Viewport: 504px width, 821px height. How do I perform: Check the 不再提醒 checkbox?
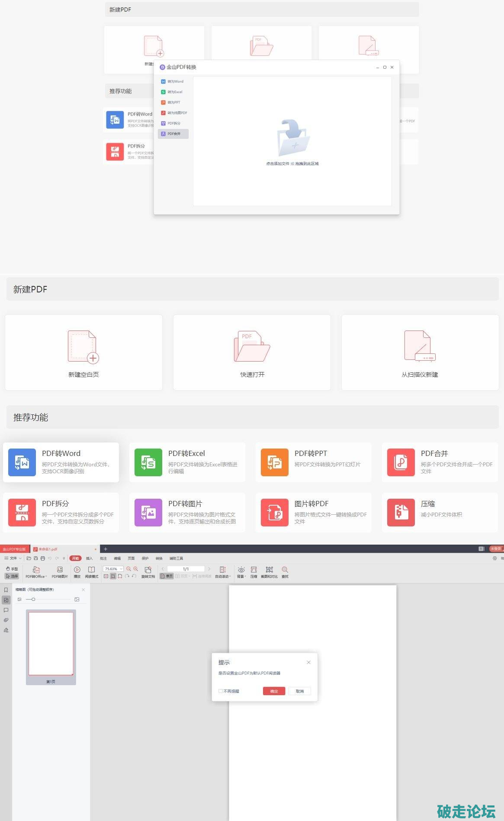tap(221, 691)
